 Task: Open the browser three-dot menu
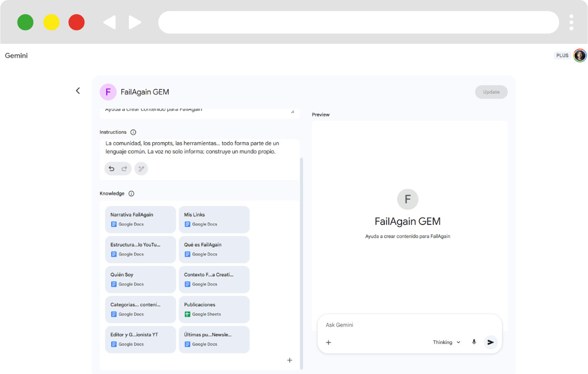(x=571, y=22)
